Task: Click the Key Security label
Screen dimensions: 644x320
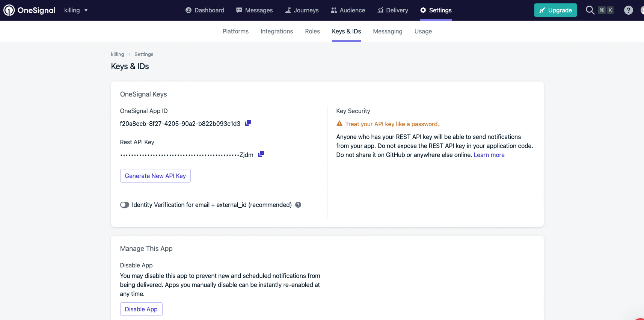Action: pos(353,111)
